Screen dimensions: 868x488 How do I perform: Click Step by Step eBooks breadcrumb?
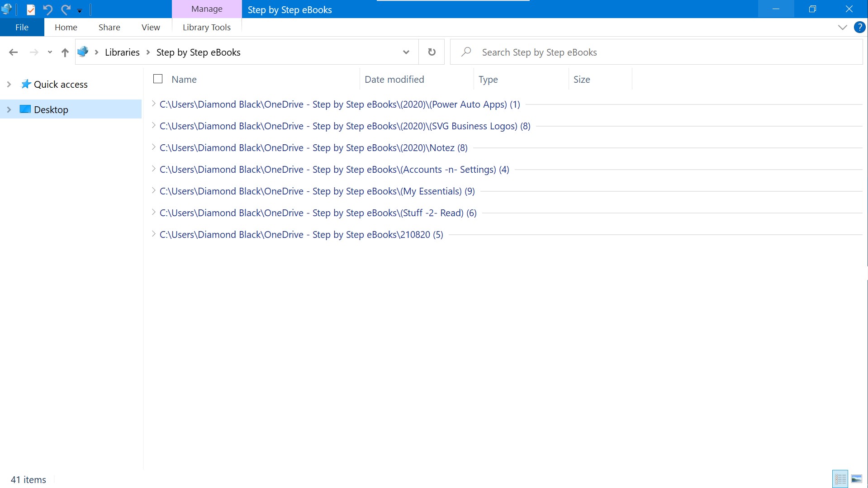coord(199,52)
